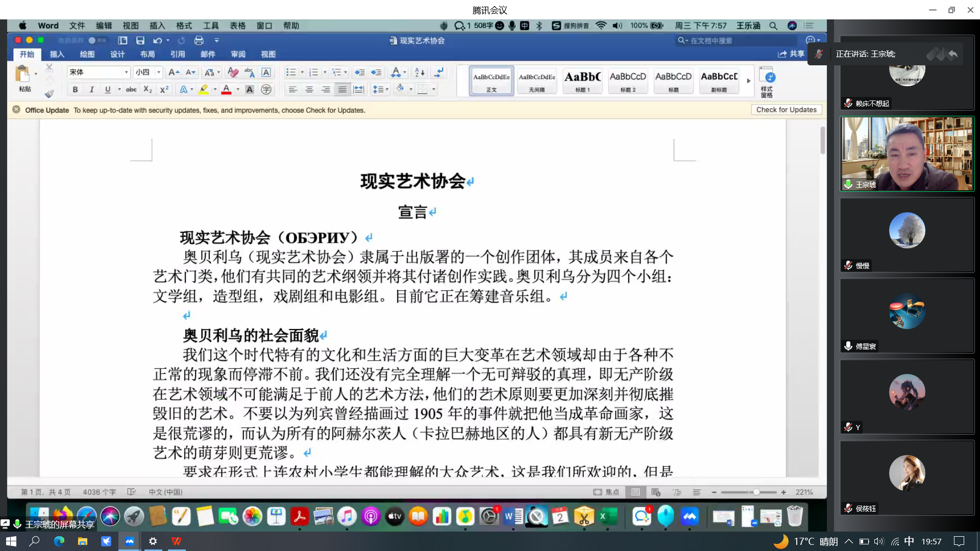Center-align text with the center icon
Screen dimensions: 980x551
[x=309, y=89]
